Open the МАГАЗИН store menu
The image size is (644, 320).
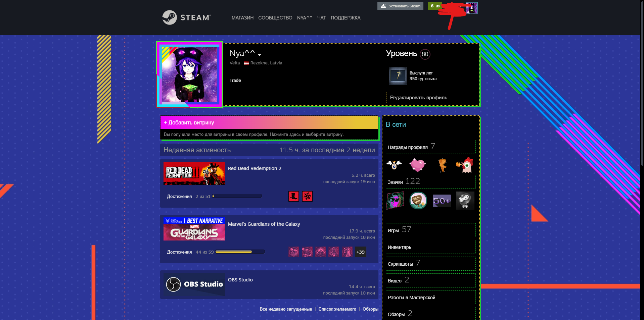[242, 18]
